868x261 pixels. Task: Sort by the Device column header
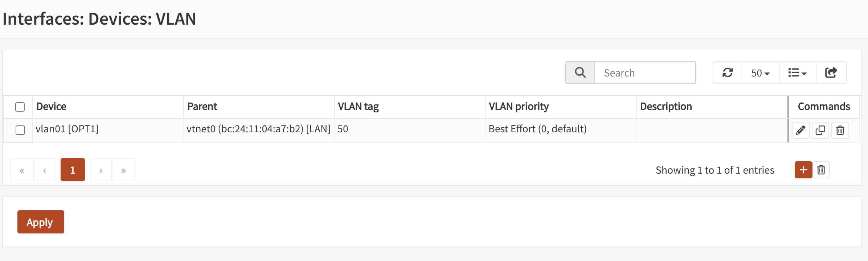(x=52, y=107)
